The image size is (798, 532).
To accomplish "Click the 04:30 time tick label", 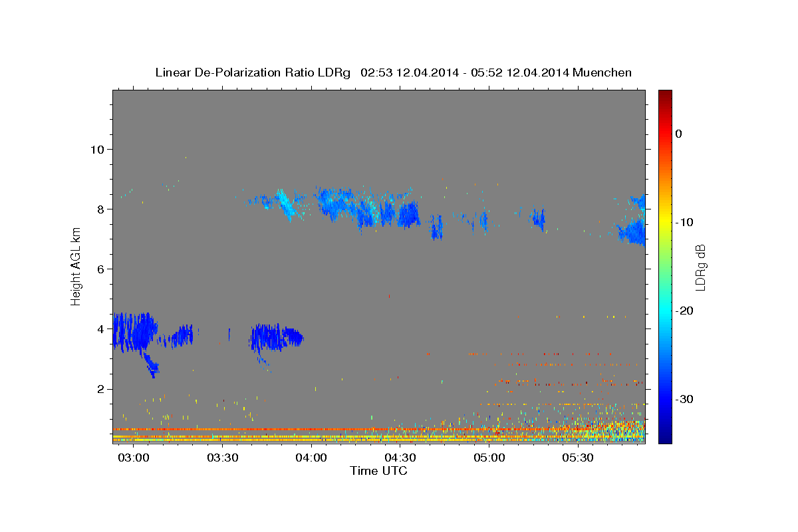I will point(400,458).
